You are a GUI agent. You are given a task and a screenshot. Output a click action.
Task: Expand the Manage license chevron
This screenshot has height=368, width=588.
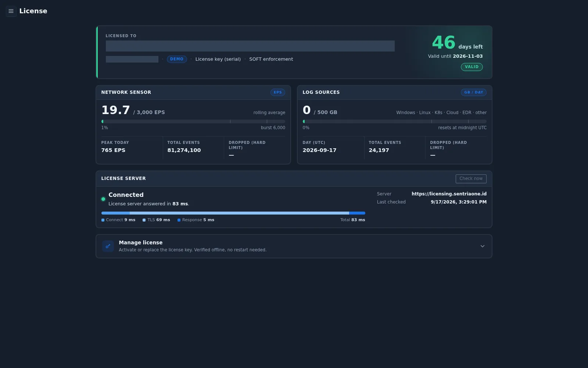point(483,246)
